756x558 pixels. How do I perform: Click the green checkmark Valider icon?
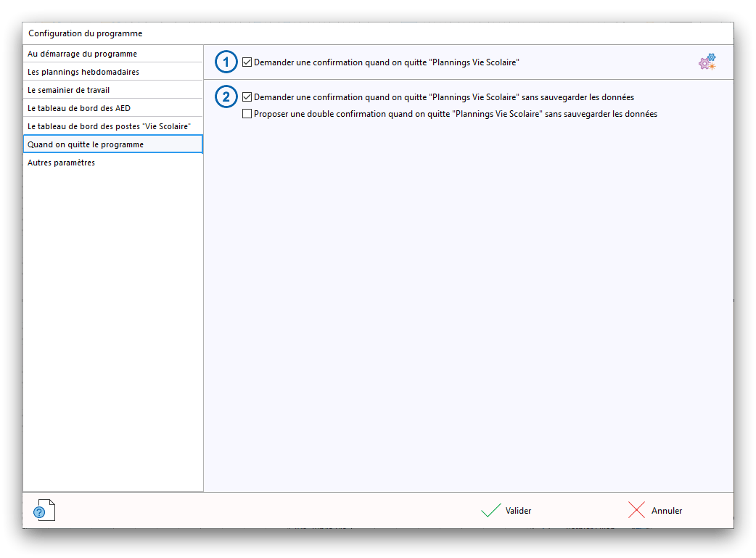pyautogui.click(x=491, y=511)
